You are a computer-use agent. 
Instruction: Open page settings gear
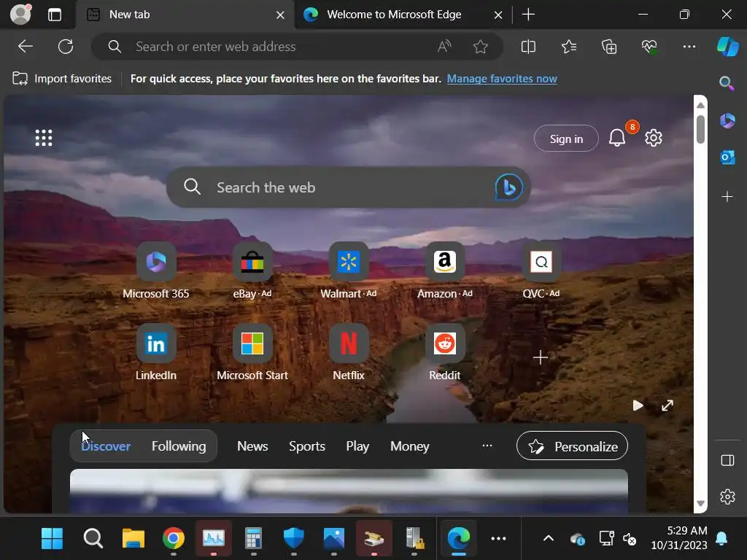(654, 138)
